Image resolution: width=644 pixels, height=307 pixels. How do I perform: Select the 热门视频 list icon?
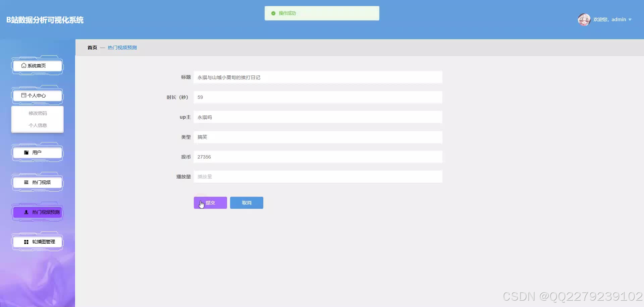point(26,182)
